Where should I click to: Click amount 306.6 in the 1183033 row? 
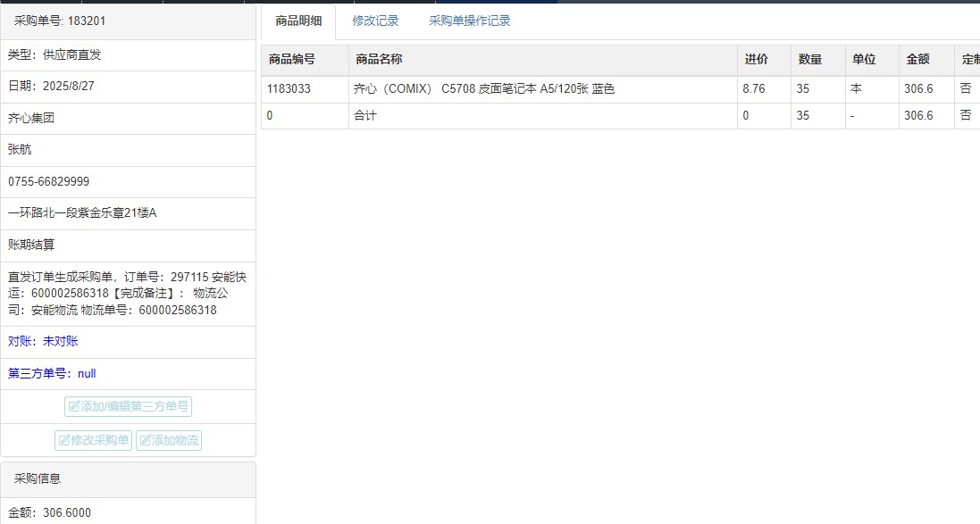pyautogui.click(x=926, y=89)
